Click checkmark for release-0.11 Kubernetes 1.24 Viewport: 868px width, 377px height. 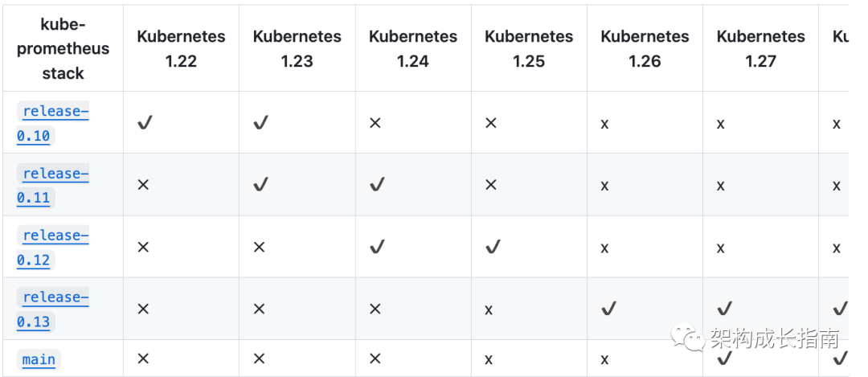(x=377, y=185)
